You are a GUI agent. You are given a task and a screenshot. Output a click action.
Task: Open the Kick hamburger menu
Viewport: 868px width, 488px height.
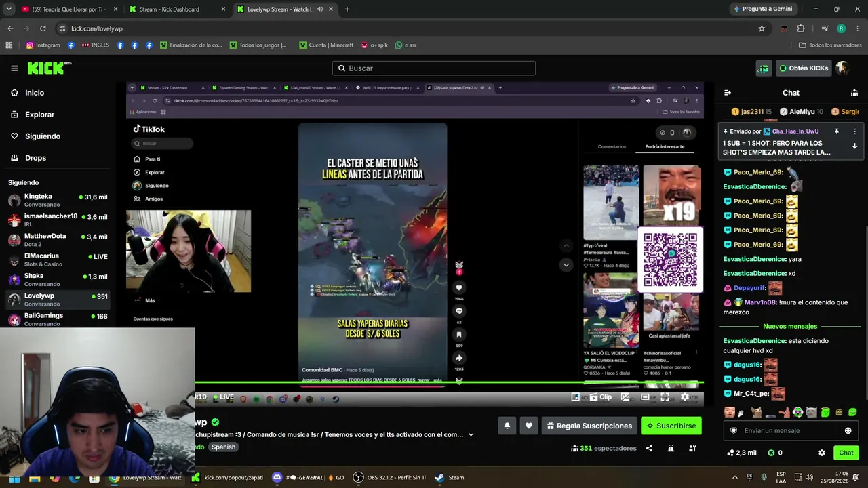point(14,68)
